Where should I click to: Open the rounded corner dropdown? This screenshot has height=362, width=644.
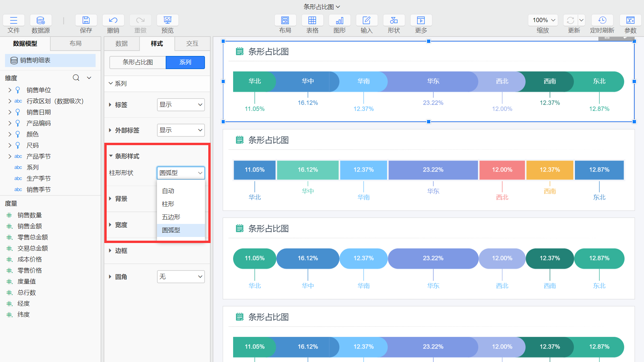coord(181,277)
